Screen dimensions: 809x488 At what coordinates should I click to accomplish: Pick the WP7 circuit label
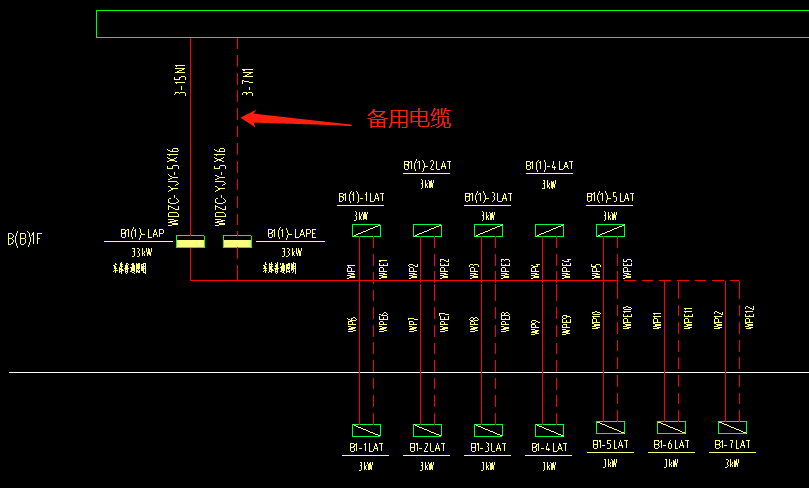tap(413, 324)
